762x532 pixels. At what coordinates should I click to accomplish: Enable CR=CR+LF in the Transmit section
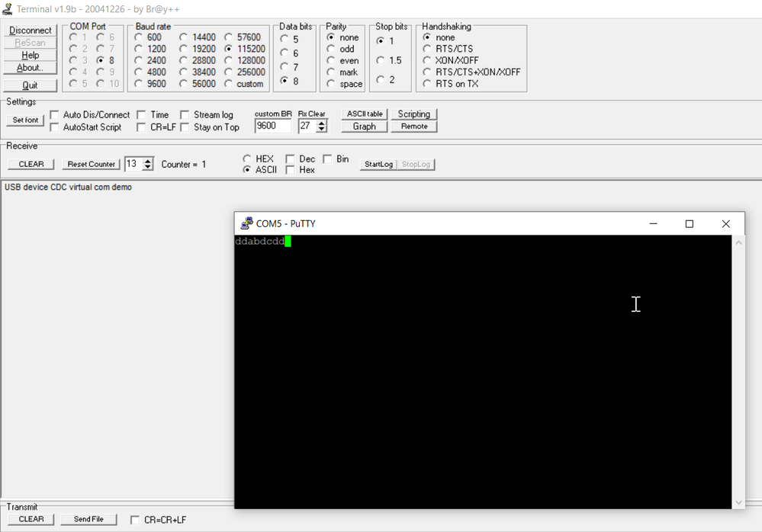134,519
